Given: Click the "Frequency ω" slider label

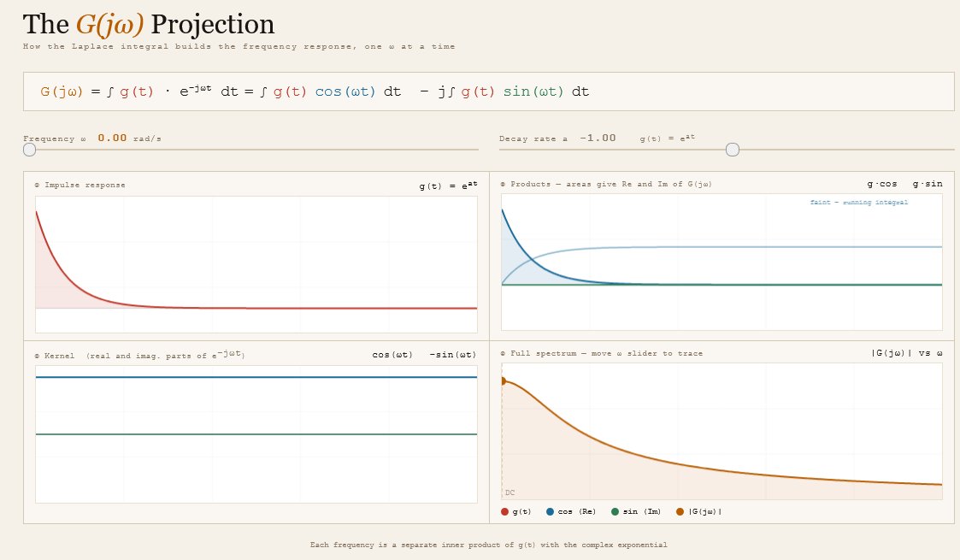Looking at the screenshot, I should pyautogui.click(x=55, y=139).
